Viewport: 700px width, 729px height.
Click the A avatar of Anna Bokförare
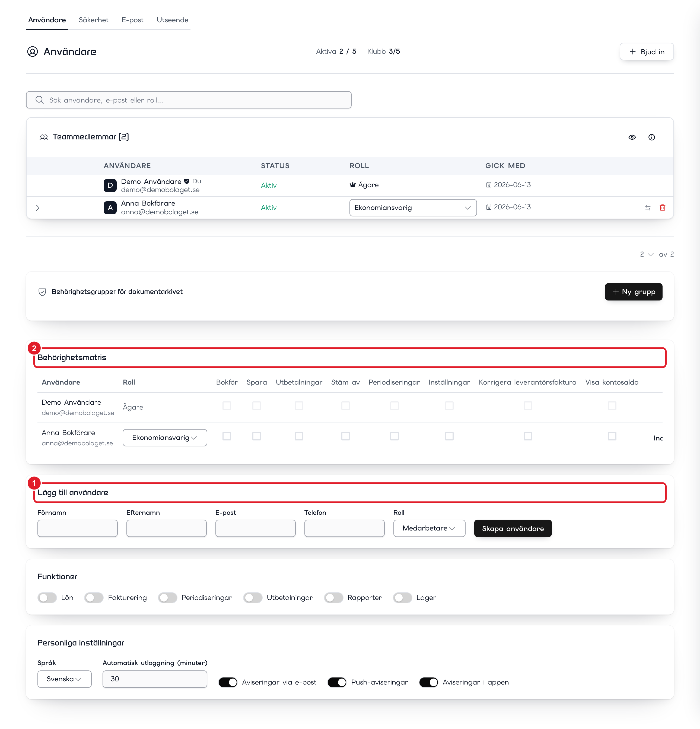point(110,207)
